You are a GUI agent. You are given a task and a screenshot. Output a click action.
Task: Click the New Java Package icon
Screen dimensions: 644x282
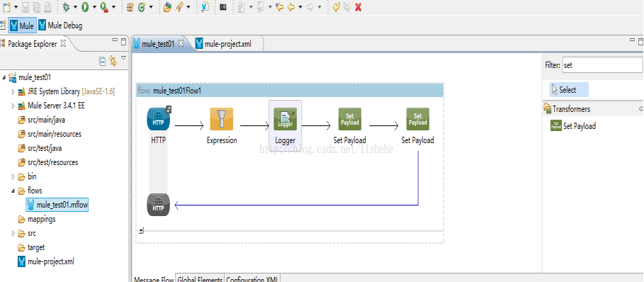(130, 7)
